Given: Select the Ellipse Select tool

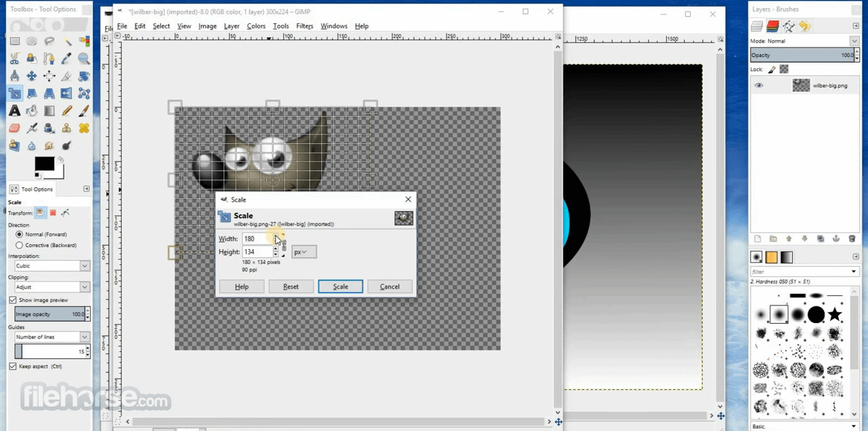Looking at the screenshot, I should (32, 41).
